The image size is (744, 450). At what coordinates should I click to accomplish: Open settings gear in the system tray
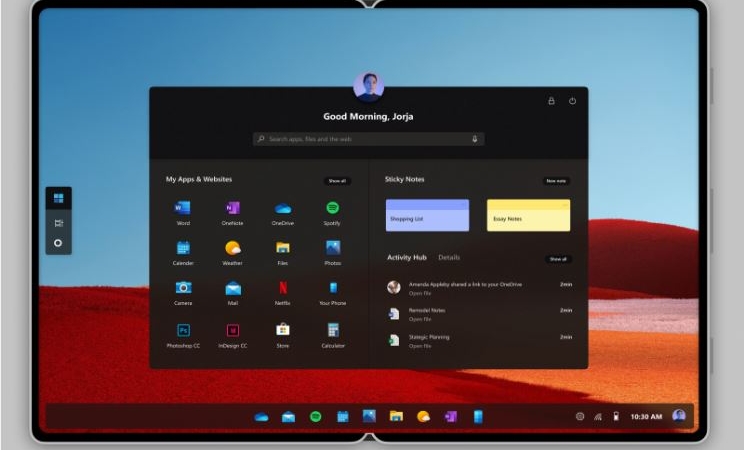[580, 416]
